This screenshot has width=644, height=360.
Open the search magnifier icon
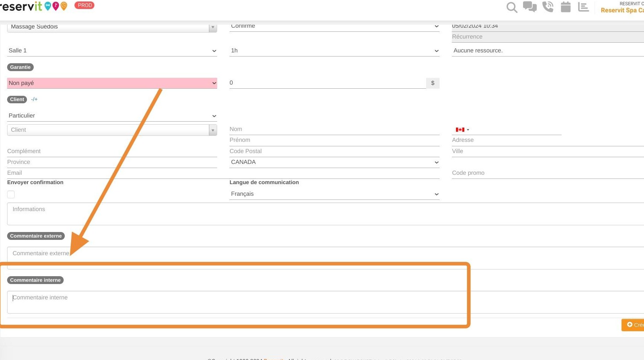pyautogui.click(x=512, y=7)
